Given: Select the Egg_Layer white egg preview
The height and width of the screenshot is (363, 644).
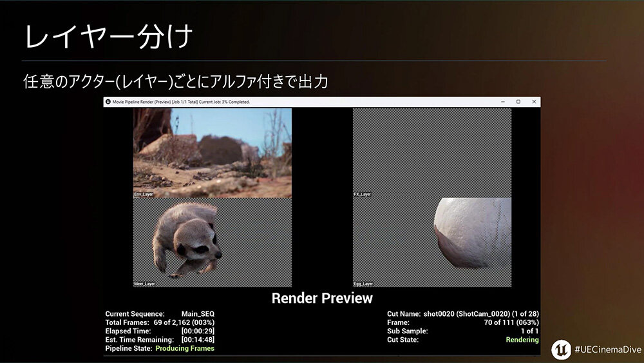Looking at the screenshot, I should [431, 242].
